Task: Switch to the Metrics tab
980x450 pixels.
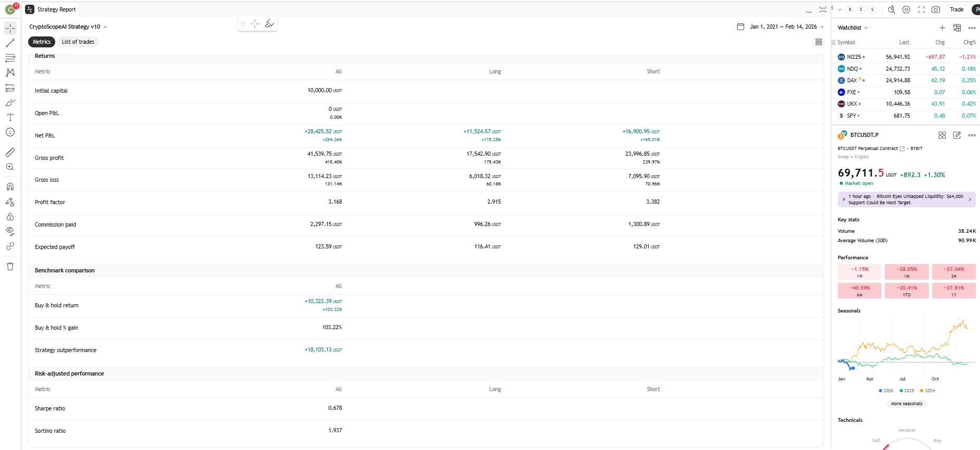Action: click(42, 42)
